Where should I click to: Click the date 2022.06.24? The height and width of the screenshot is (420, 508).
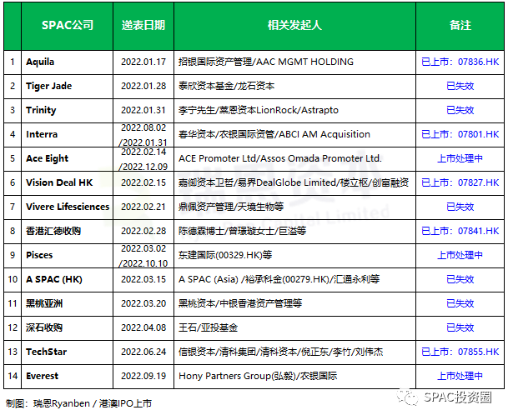pyautogui.click(x=143, y=352)
